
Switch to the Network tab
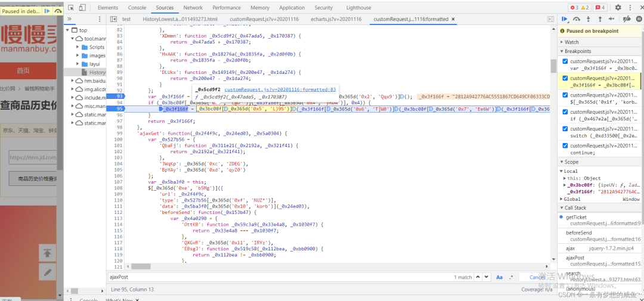(193, 8)
